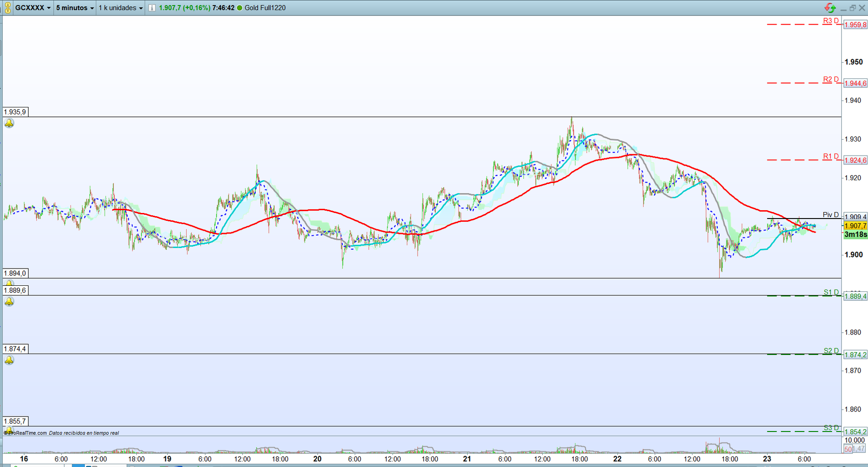Image resolution: width=868 pixels, height=467 pixels.
Task: Click the header quote 1.907,7 (+0,16%)
Action: pyautogui.click(x=184, y=8)
